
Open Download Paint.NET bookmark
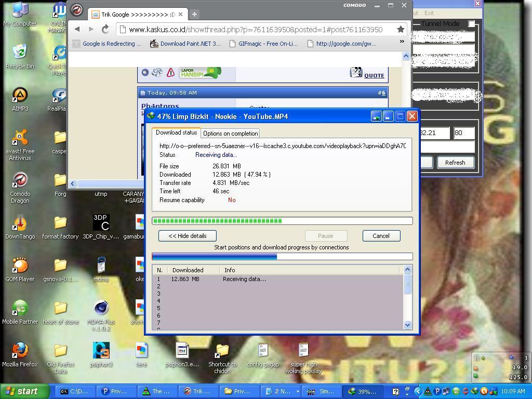pyautogui.click(x=185, y=44)
